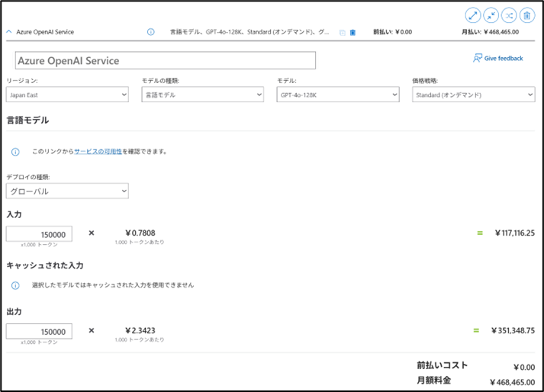
Task: Click the shuffle/reorder circular icon
Action: [x=508, y=14]
